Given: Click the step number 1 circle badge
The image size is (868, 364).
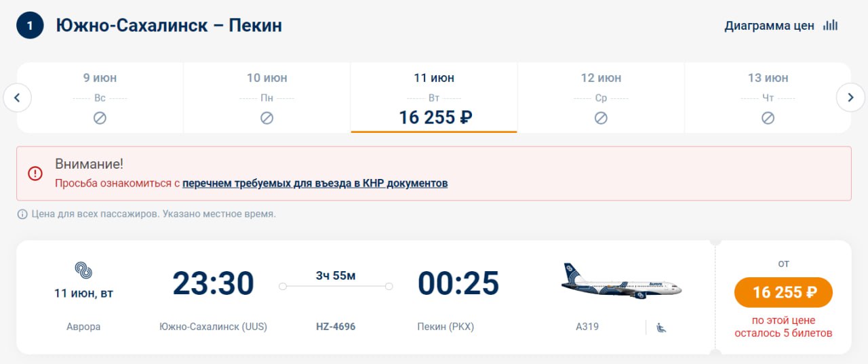Looking at the screenshot, I should pyautogui.click(x=30, y=26).
